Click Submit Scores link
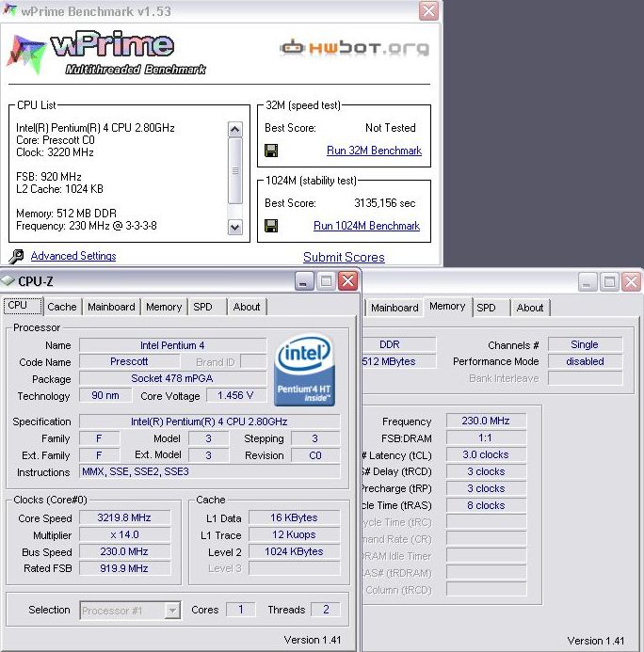The width and height of the screenshot is (644, 652). pos(344,257)
